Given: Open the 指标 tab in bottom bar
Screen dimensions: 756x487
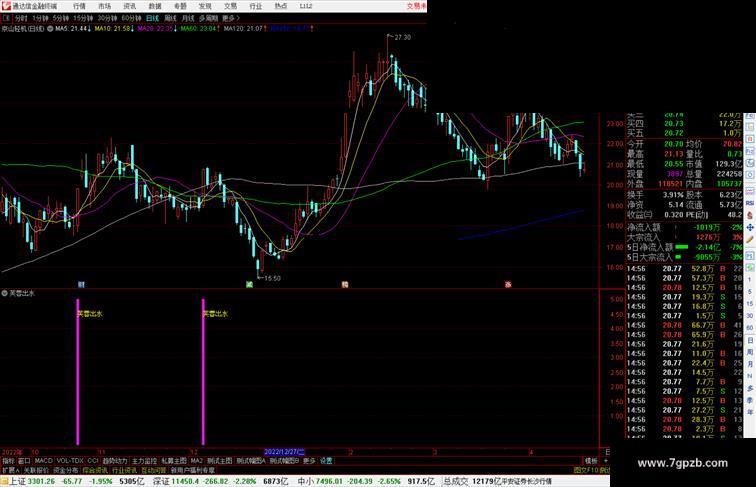Looking at the screenshot, I should tap(8, 461).
